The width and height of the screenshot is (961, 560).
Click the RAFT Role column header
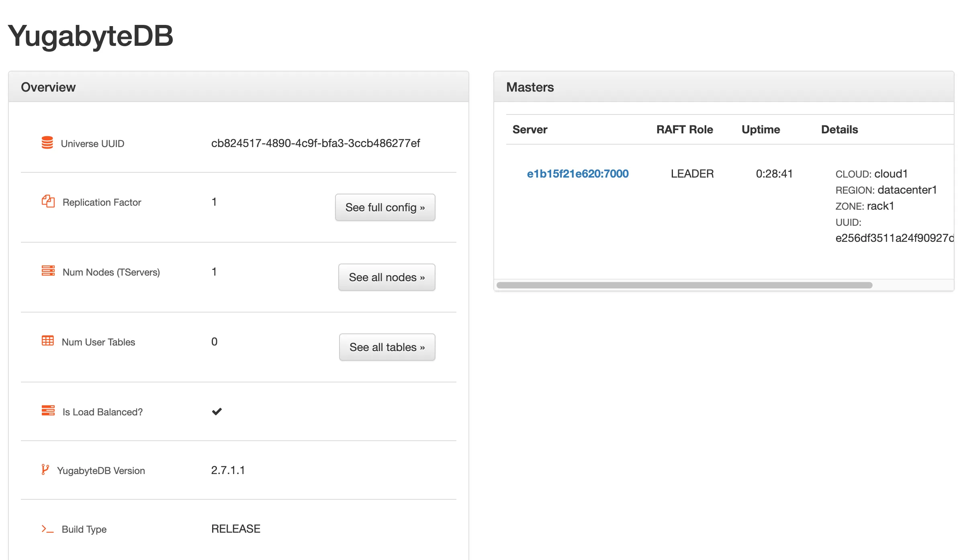(x=684, y=129)
